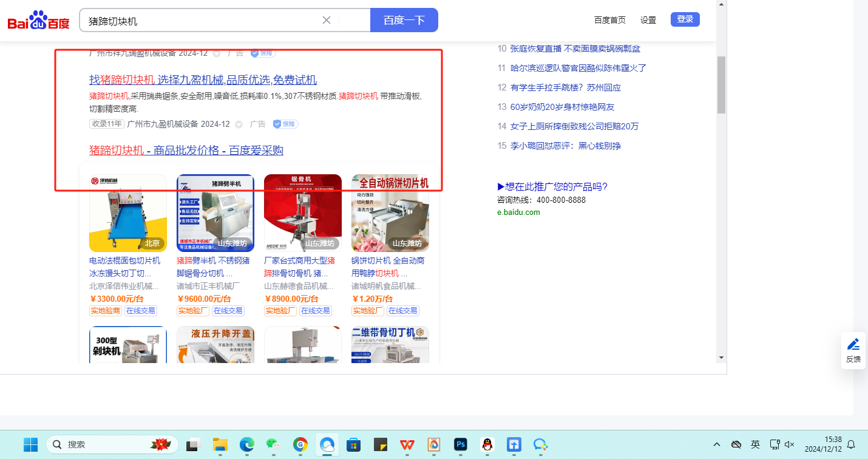Open WPS Office from the taskbar
868x459 pixels.
pos(407,444)
